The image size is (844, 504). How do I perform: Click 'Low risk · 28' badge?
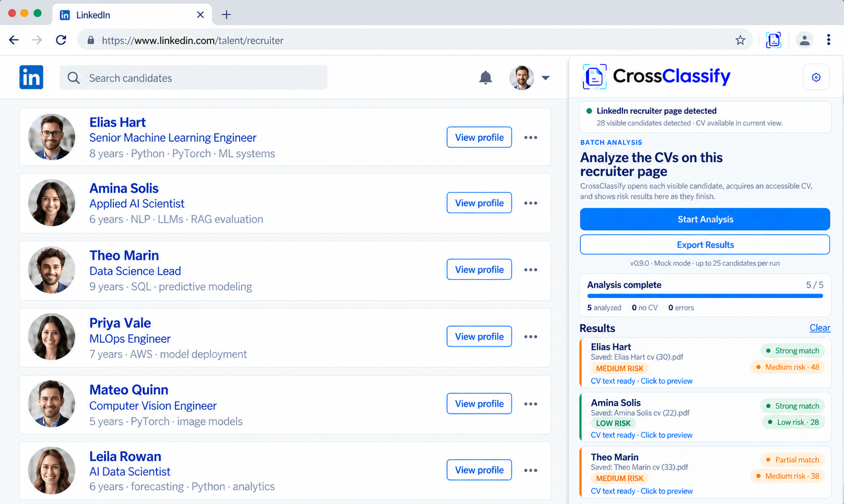pos(793,422)
